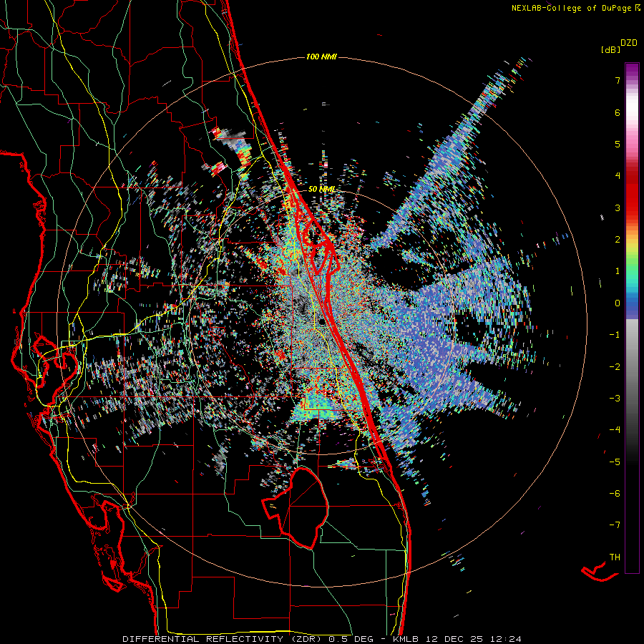Click the scale value 5

pyautogui.click(x=618, y=144)
